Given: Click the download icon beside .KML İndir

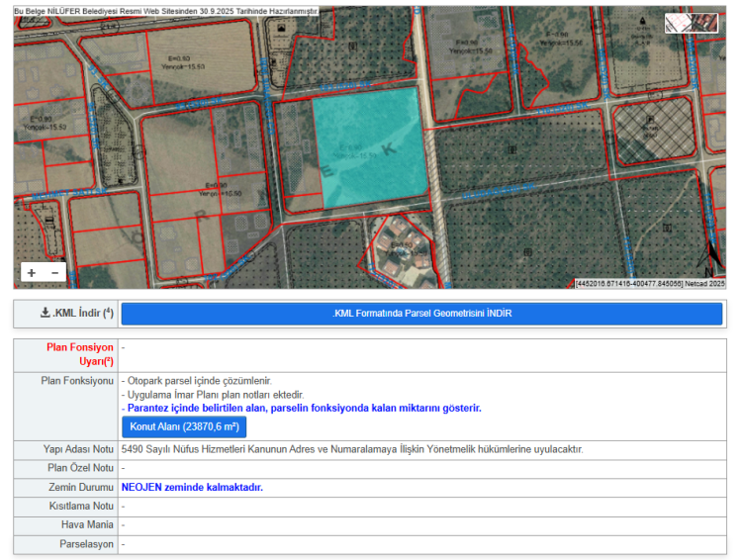Looking at the screenshot, I should [x=46, y=314].
